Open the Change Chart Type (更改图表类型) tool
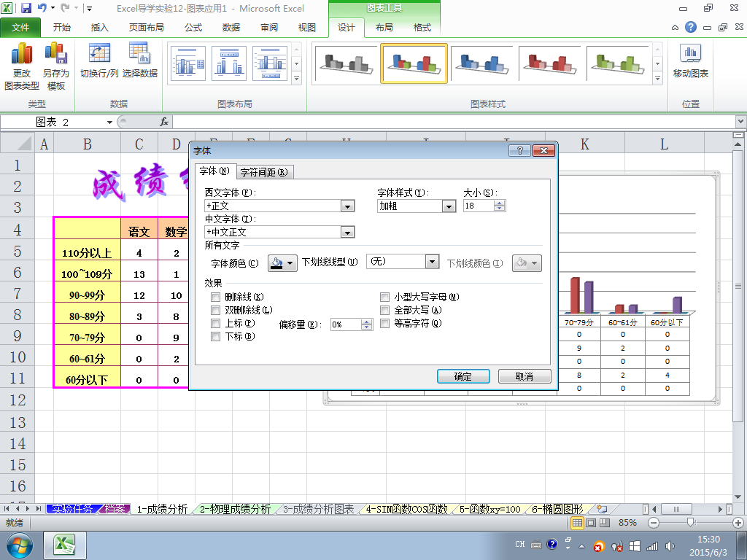 [x=21, y=66]
